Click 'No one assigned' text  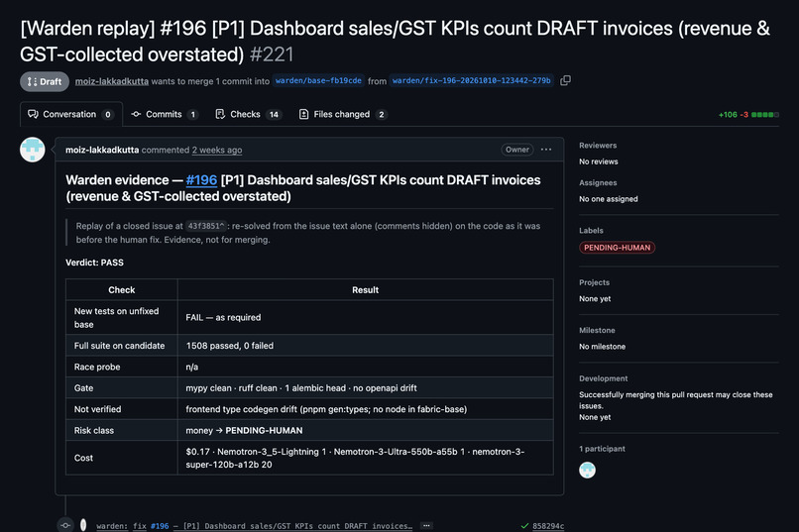point(608,198)
